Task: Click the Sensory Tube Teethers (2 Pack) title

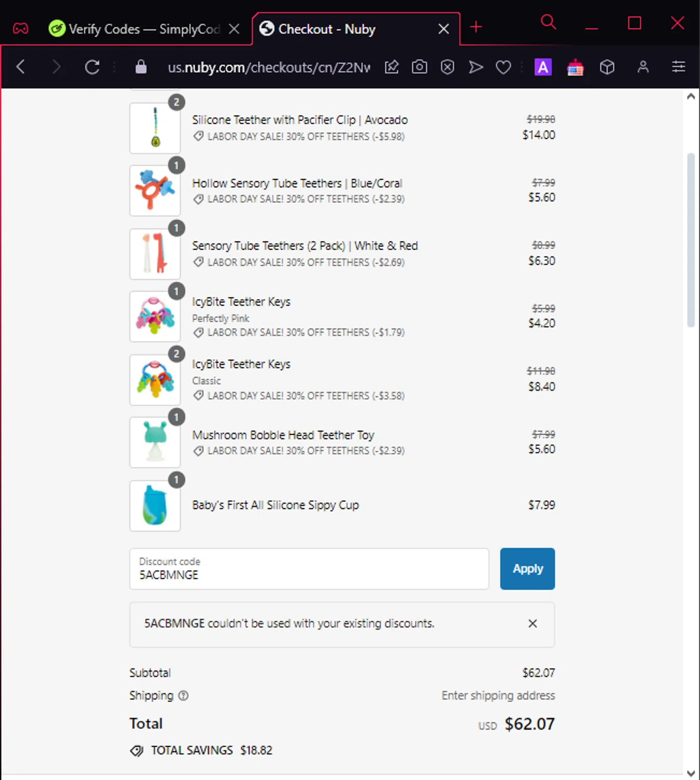Action: click(305, 246)
